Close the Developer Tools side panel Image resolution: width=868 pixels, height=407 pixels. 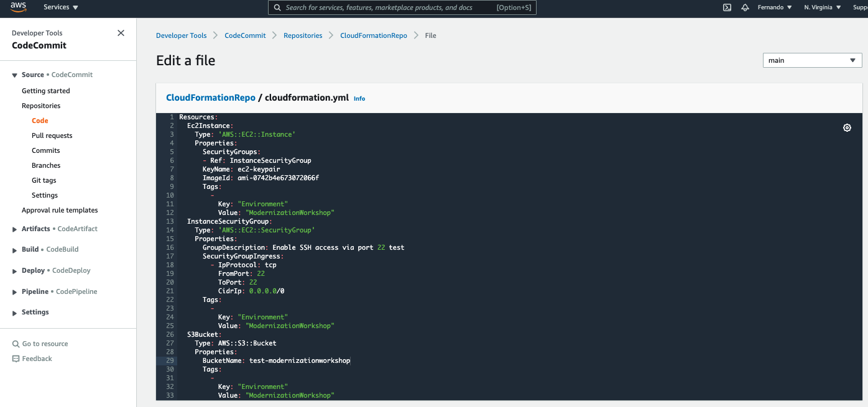[x=121, y=33]
